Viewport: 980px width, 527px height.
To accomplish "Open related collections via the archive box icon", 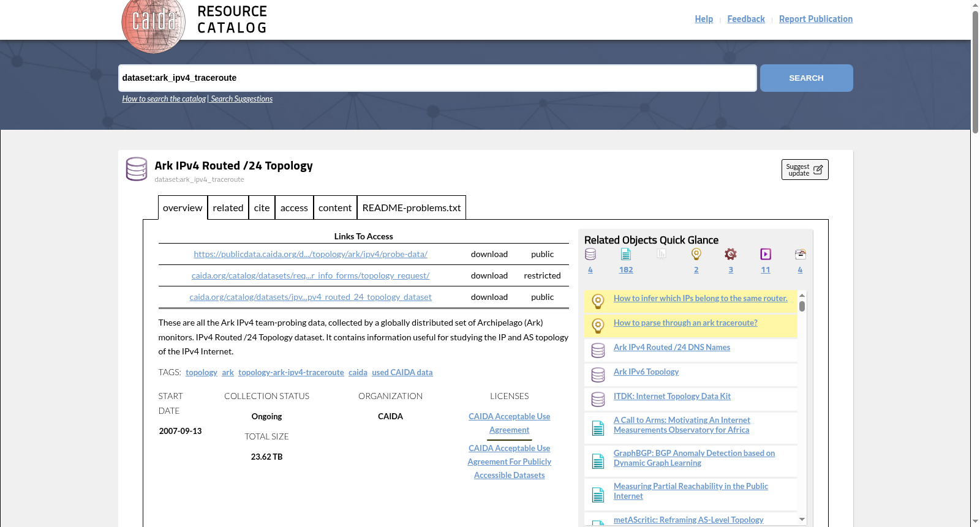I will [800, 254].
